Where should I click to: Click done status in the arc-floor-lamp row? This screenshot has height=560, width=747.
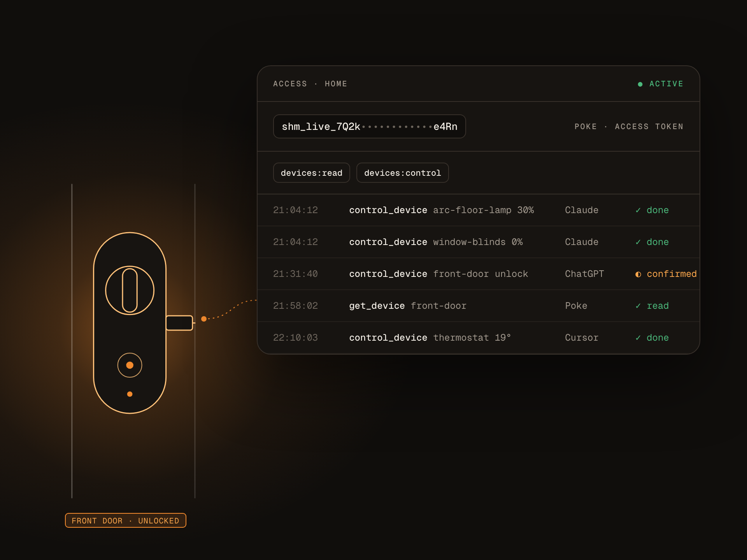pos(658,210)
